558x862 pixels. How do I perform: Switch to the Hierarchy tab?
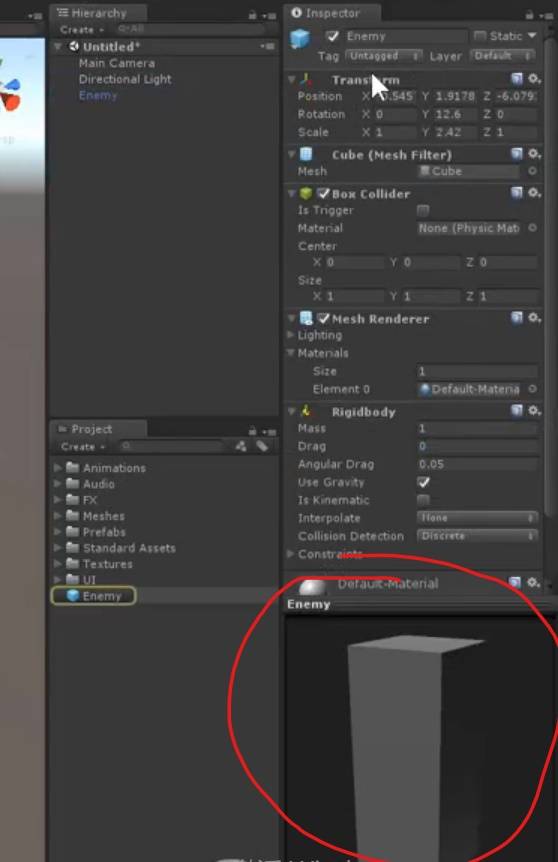pos(98,13)
